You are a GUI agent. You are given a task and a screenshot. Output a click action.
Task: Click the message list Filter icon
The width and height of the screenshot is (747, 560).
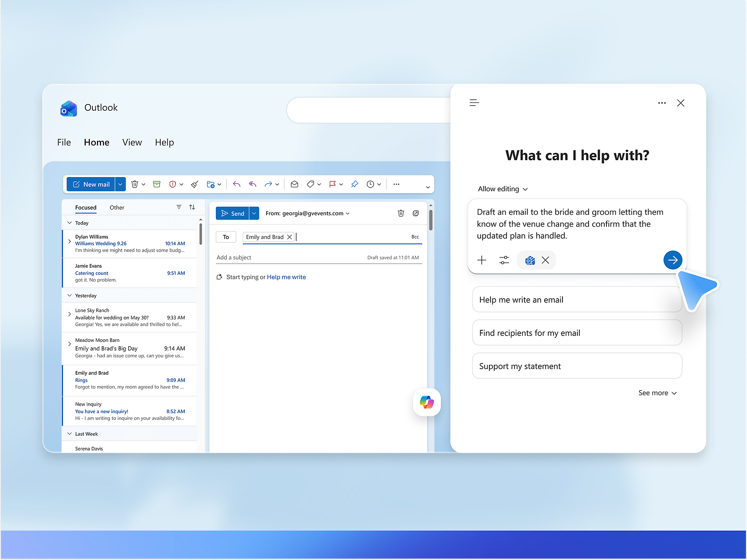(179, 207)
